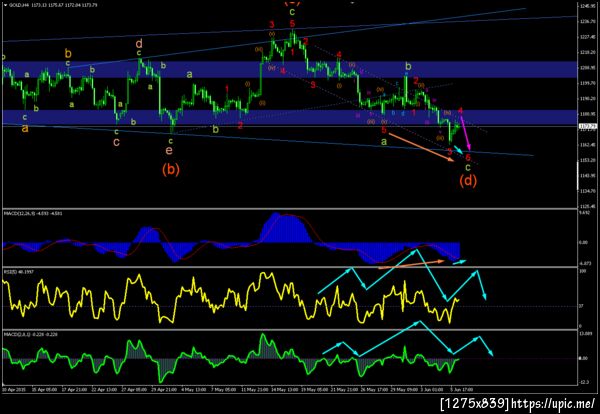Click the 1125.45 price axis value
This screenshot has width=600, height=414.
click(x=589, y=206)
